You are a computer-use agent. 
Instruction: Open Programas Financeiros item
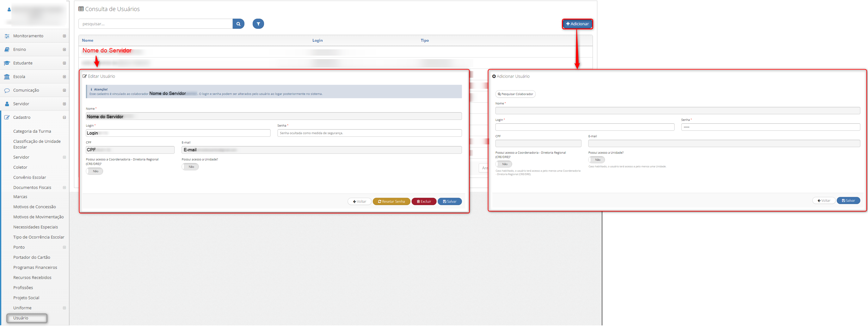point(35,267)
